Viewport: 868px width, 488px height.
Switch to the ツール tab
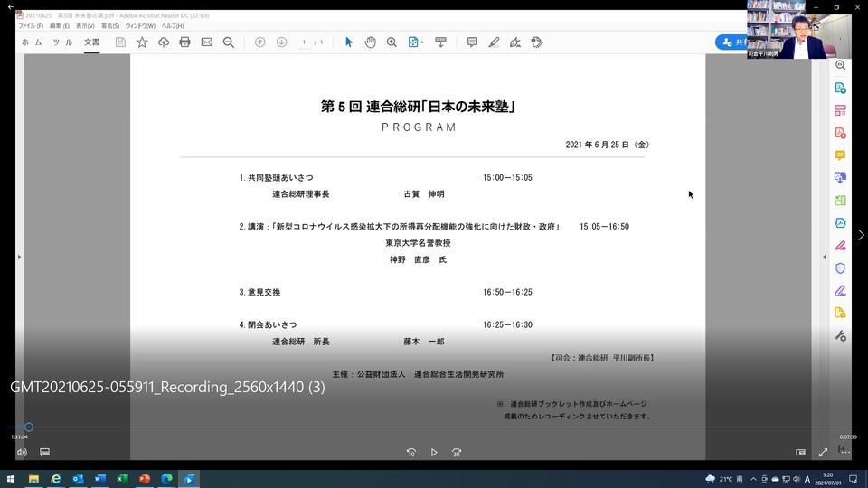[62, 42]
